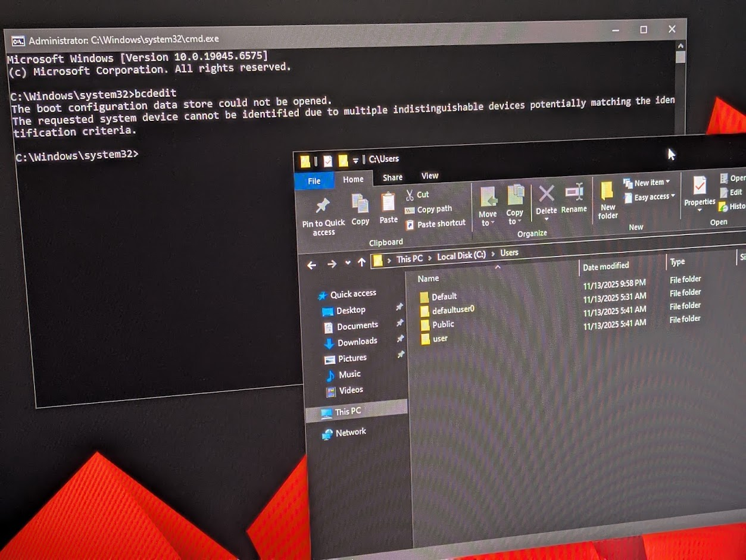Switch to Share ribbon tab
The image size is (746, 560).
(x=392, y=177)
